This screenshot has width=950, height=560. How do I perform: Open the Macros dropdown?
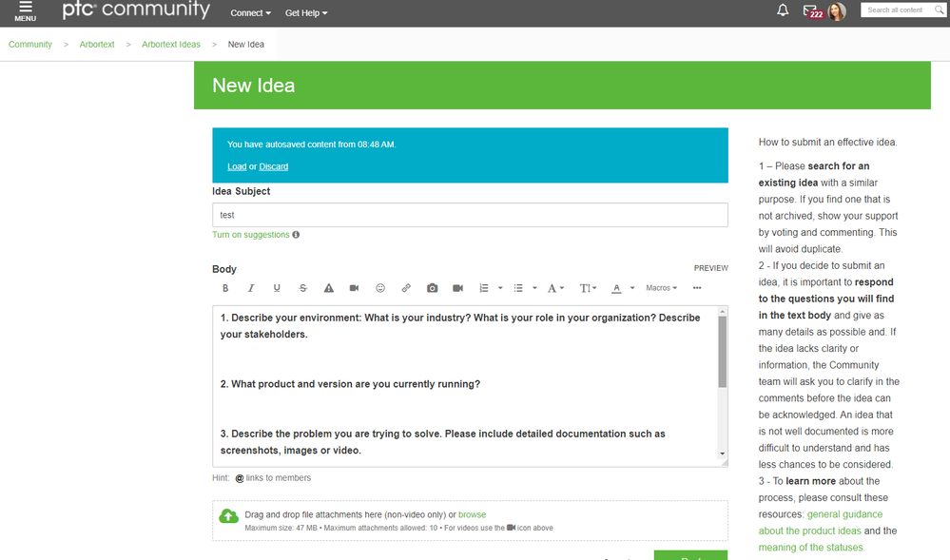(661, 288)
